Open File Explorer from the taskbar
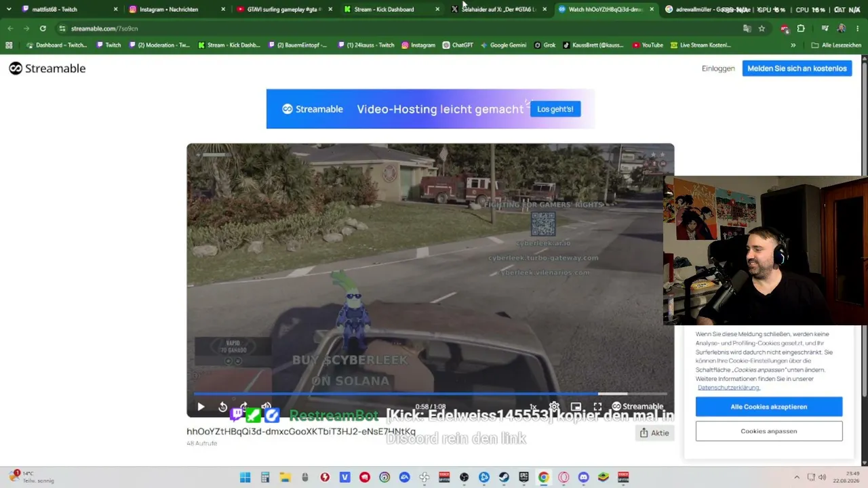 pos(285,477)
